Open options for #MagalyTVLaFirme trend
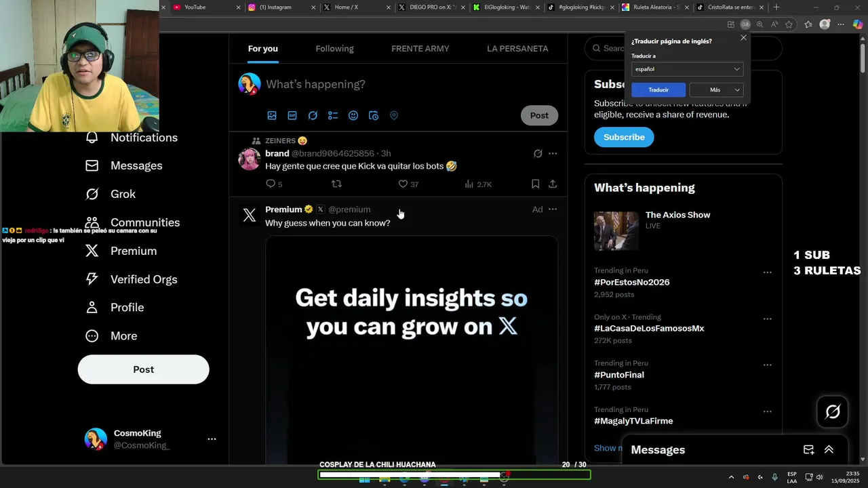This screenshot has height=488, width=868. click(768, 411)
